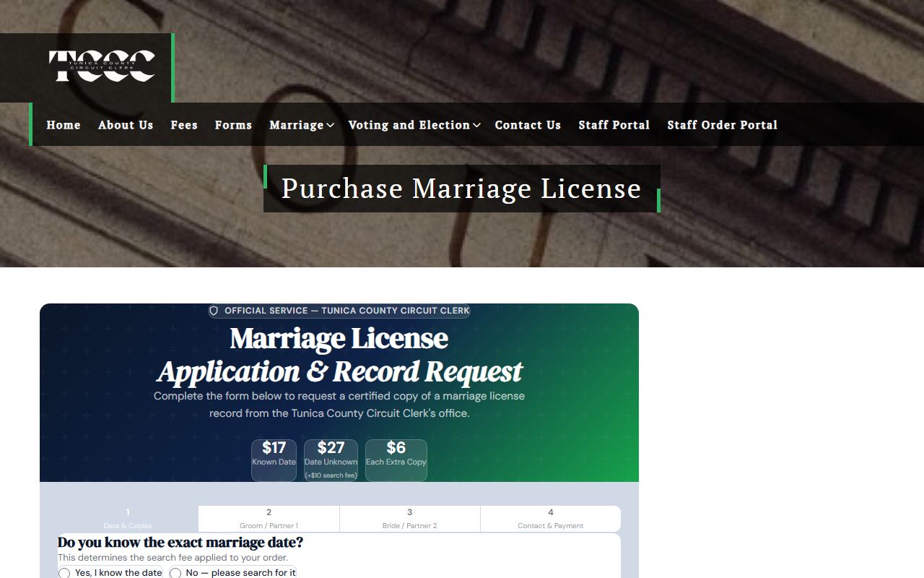Click the Purchase Marriage License heading

[x=461, y=189]
